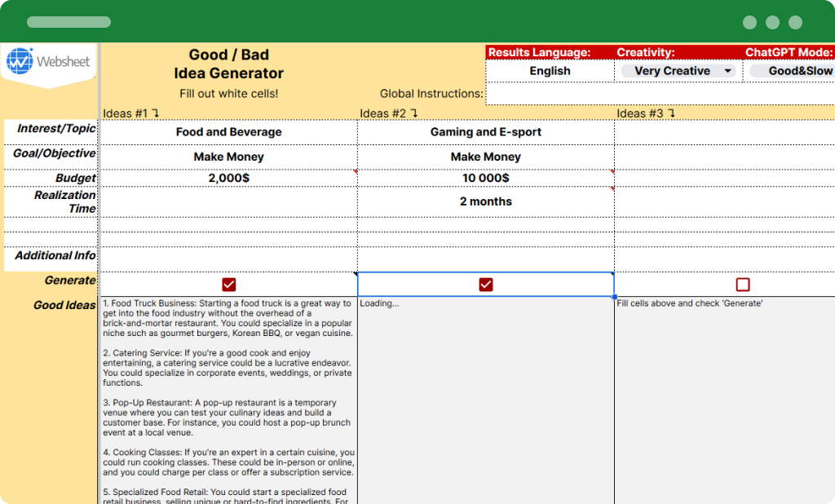The image size is (835, 504).
Task: Open the Good&Slow ChatGPT mode dropdown
Action: click(x=793, y=71)
